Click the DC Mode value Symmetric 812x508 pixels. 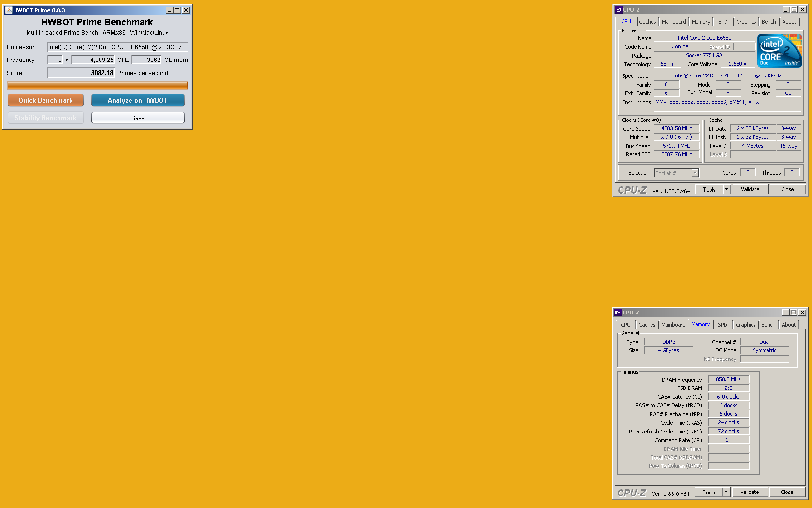(765, 351)
